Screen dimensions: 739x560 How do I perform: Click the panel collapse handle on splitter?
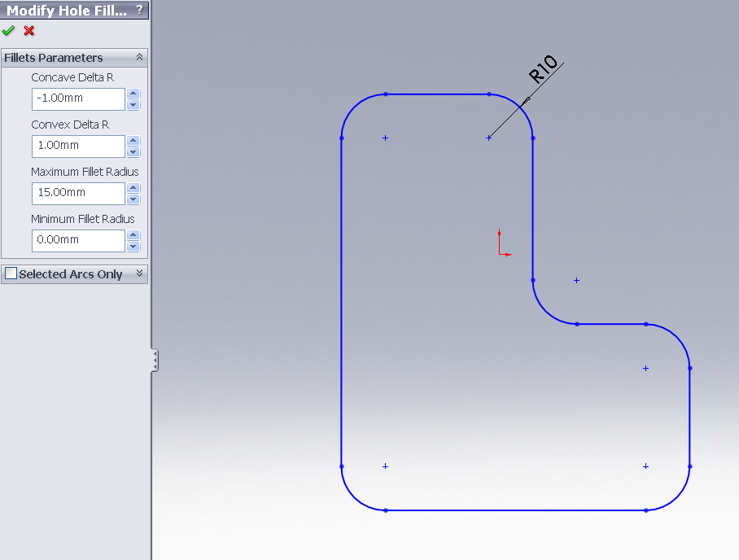[155, 361]
